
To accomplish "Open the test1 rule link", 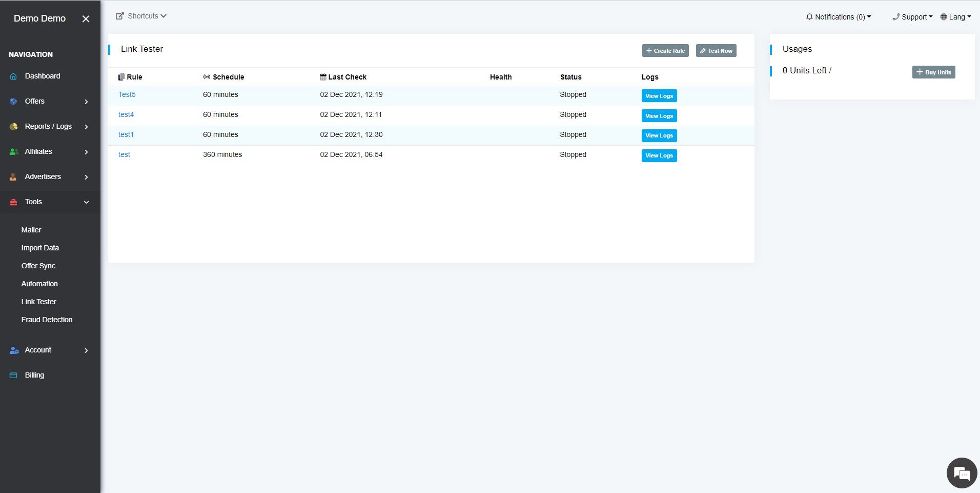I will pos(126,134).
